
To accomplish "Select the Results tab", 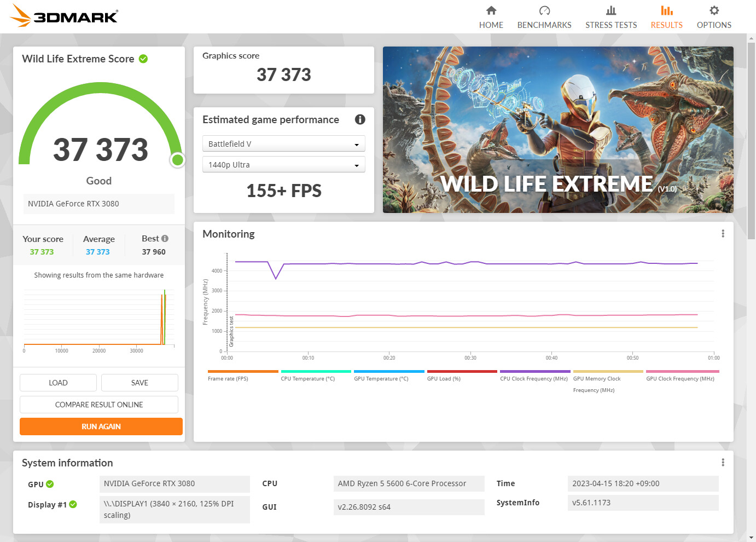I will [x=666, y=18].
